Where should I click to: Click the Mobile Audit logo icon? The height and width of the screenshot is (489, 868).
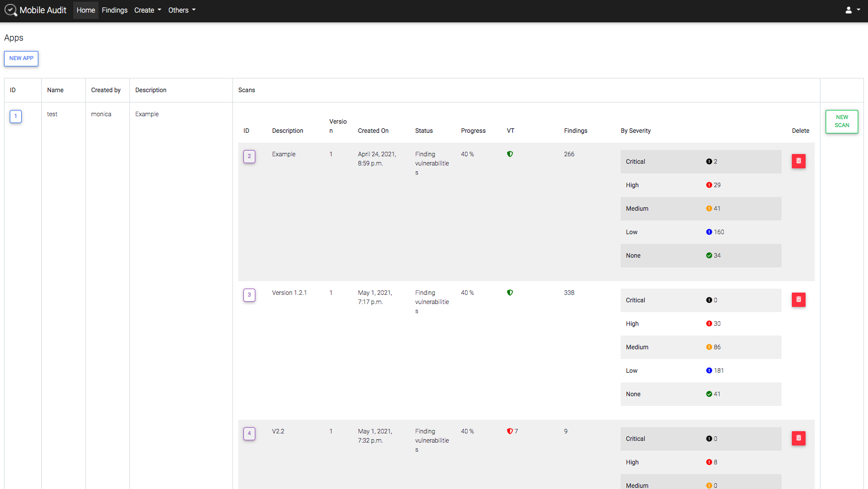pos(11,10)
